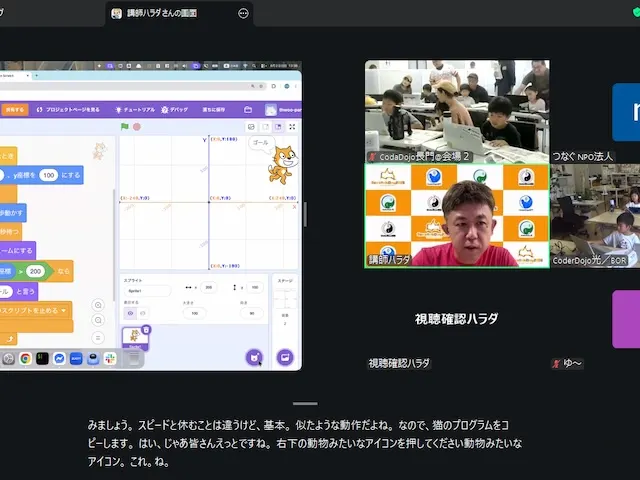Image resolution: width=640 pixels, height=480 pixels.
Task: Select the 講師ハラダ video tile
Action: click(457, 216)
